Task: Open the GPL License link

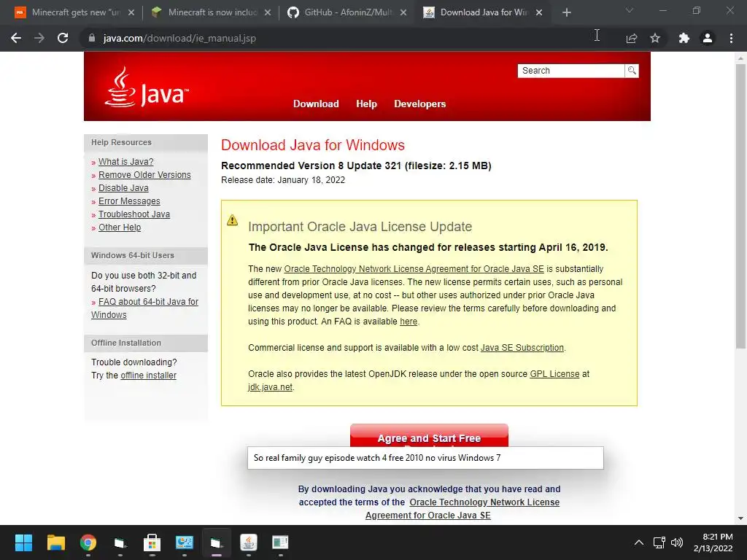Action: (554, 374)
